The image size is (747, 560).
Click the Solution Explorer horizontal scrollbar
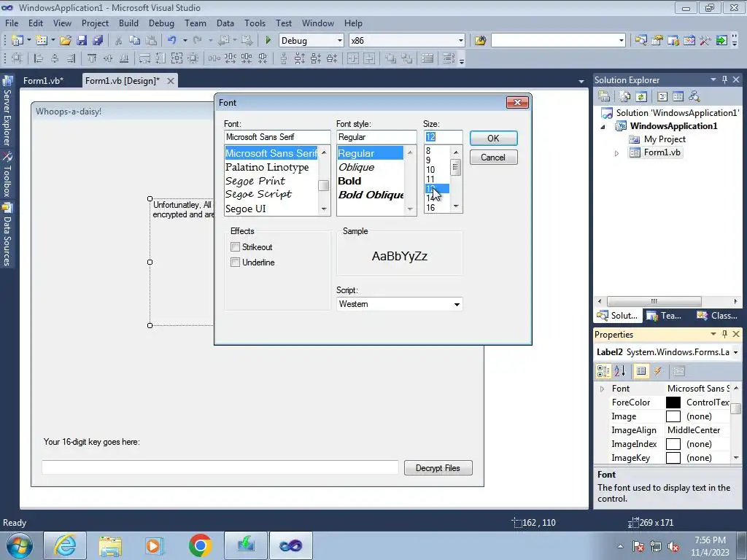(654, 301)
